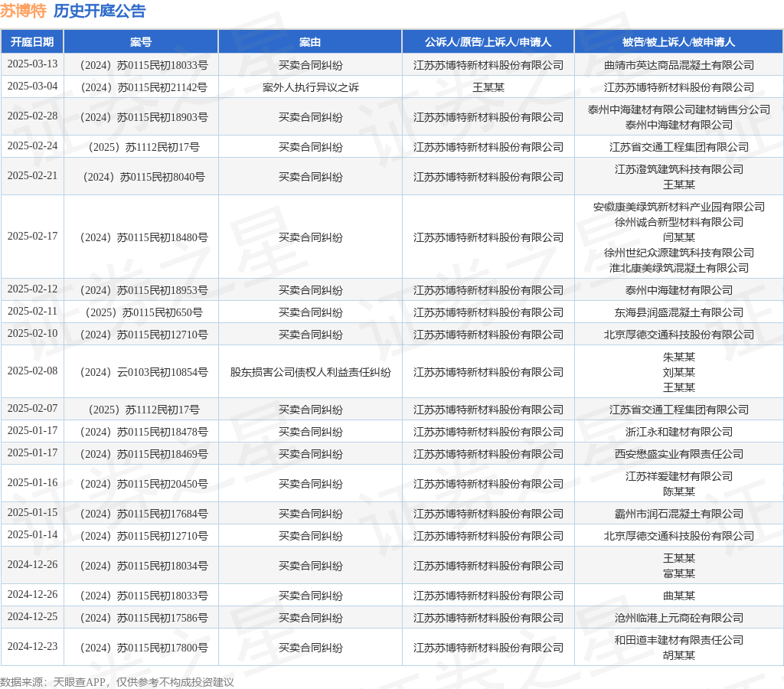Click defendant 沧州临港上元商砼有限公司
The width and height of the screenshot is (784, 689).
pos(679,618)
